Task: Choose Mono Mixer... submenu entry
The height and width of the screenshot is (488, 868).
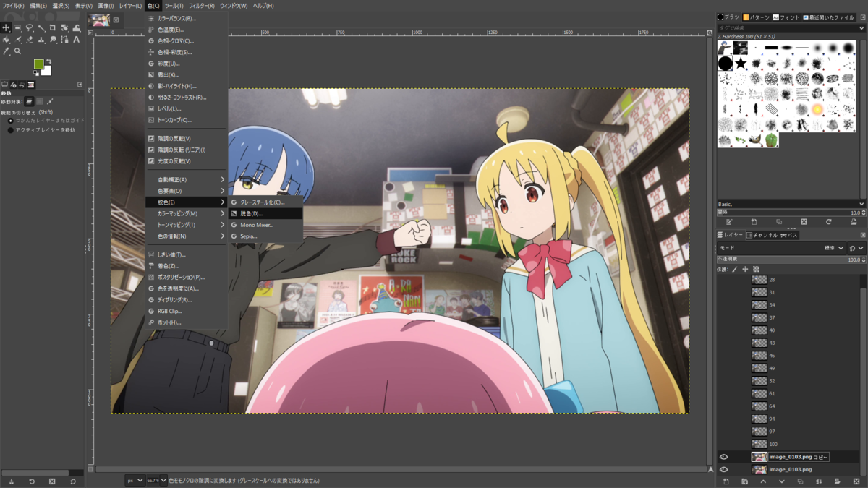Action: (x=265, y=225)
